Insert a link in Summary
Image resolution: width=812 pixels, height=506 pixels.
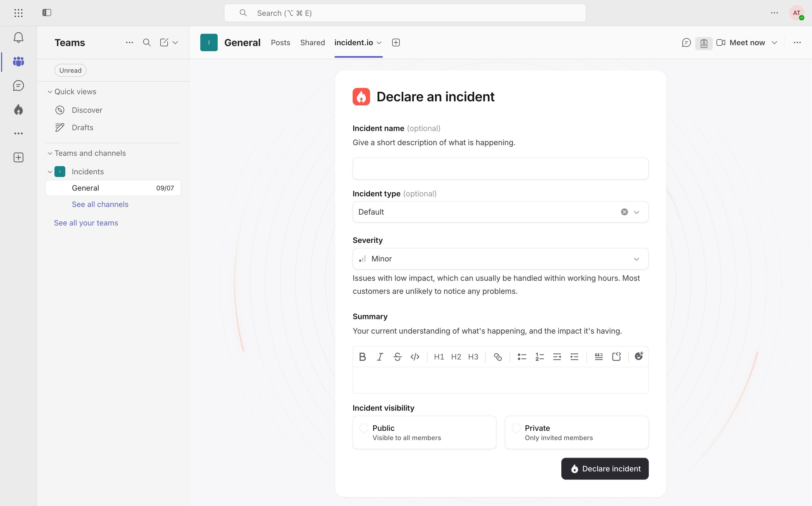[498, 357]
